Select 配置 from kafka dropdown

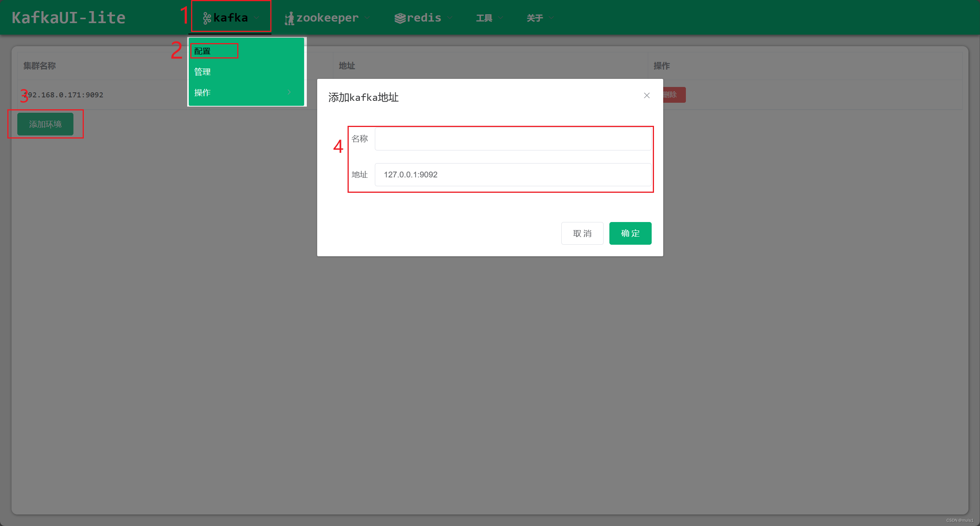pyautogui.click(x=246, y=51)
